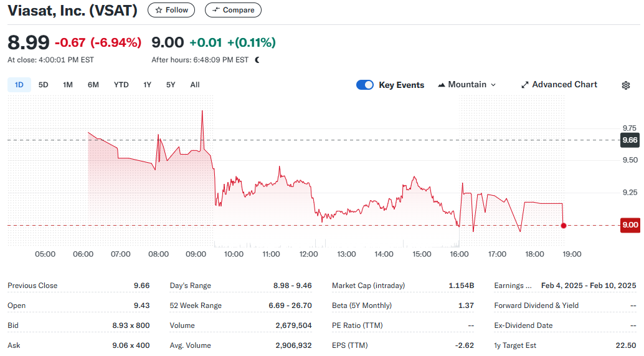The width and height of the screenshot is (644, 356).
Task: Click the Beta (5Y Monthly) label
Action: (x=362, y=305)
